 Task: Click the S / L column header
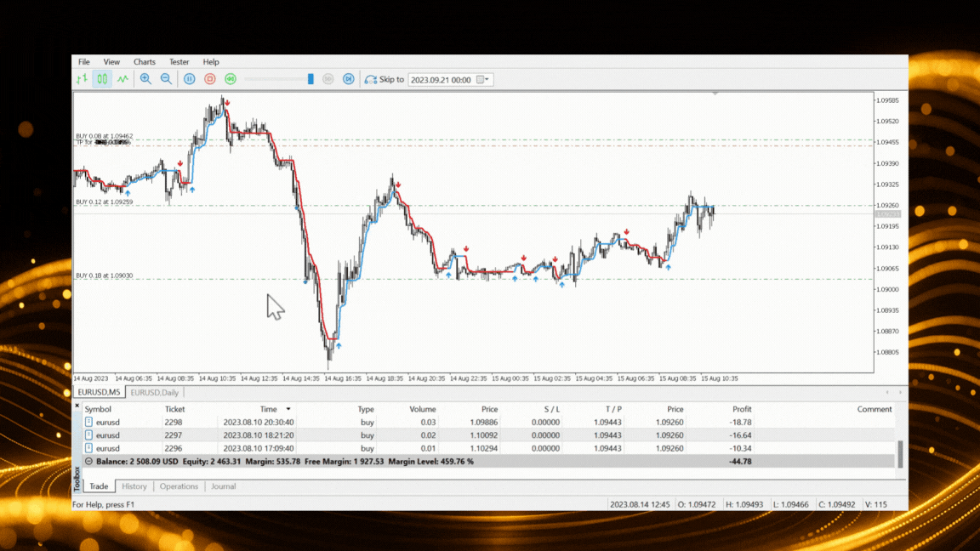click(552, 409)
